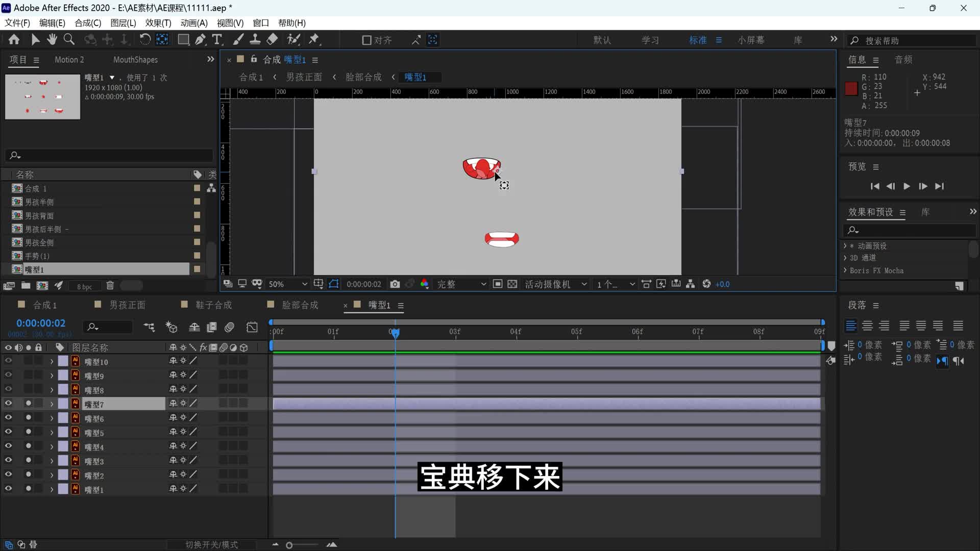Select the Pen tool

[x=201, y=39]
